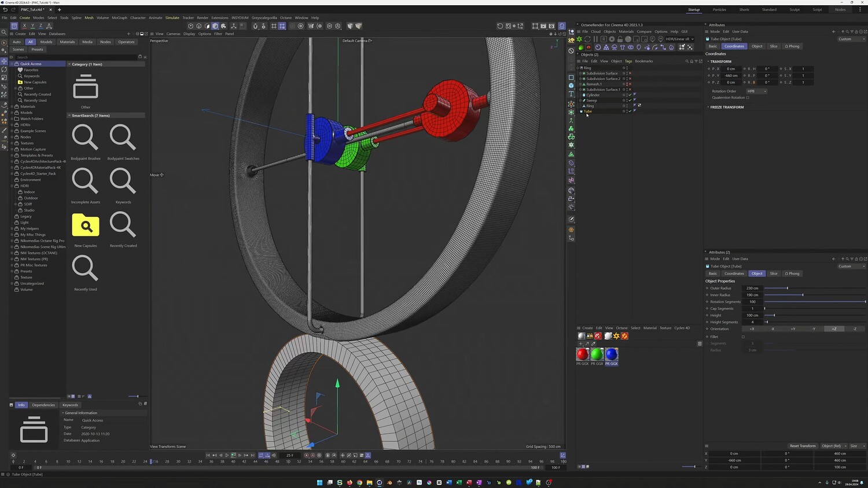Switch to the Slice tab in lower Attributes
868x488 pixels.
(x=774, y=273)
